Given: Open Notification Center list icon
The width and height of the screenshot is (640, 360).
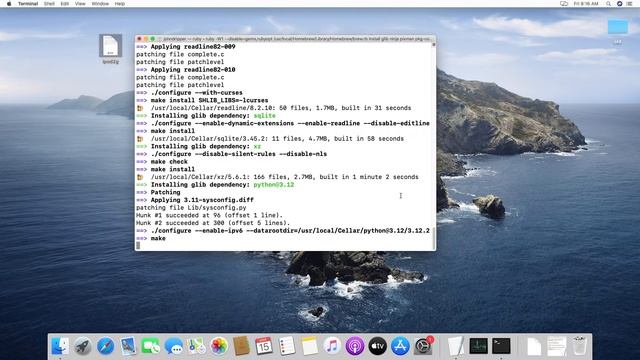Looking at the screenshot, I should pos(629,4).
